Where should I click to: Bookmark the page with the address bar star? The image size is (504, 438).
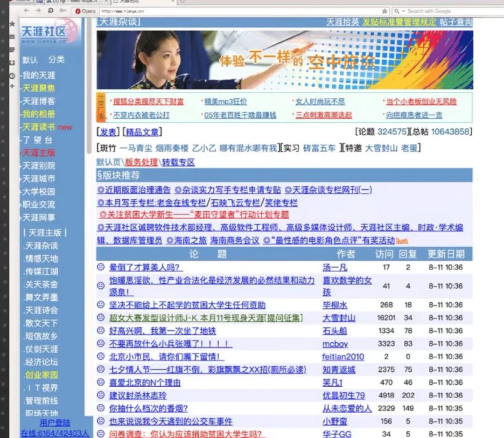pyautogui.click(x=385, y=11)
